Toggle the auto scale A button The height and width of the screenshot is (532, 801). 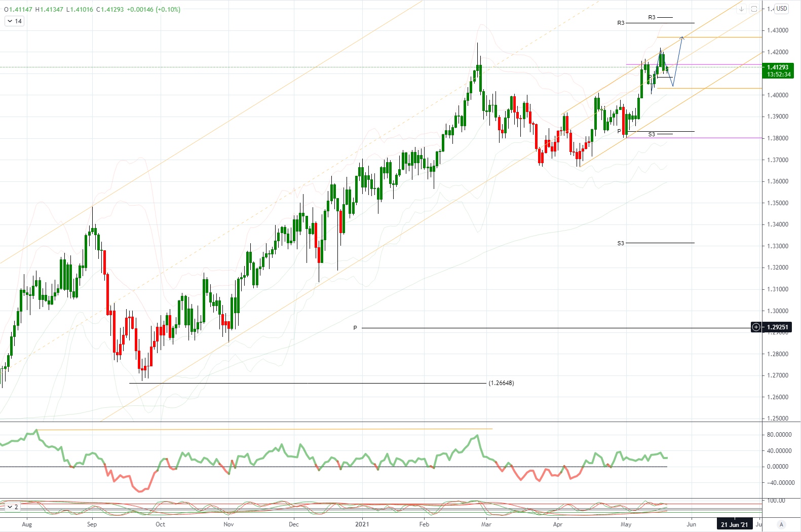782,524
